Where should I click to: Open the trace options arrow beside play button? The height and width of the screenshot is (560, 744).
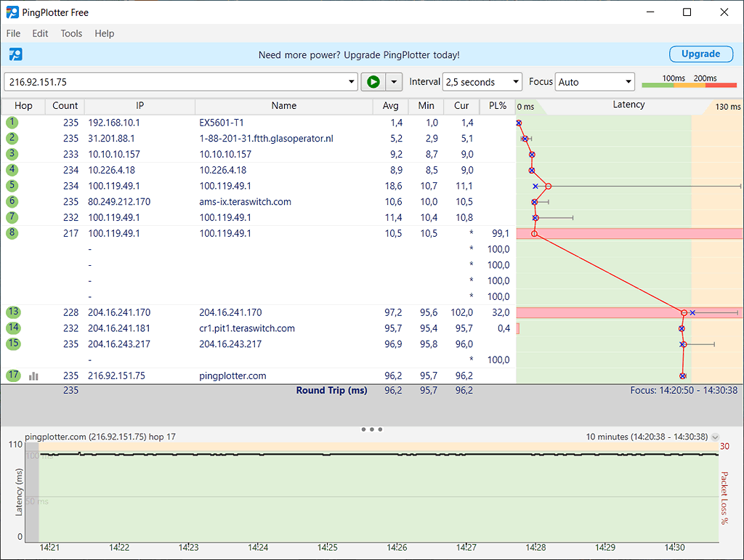point(394,82)
